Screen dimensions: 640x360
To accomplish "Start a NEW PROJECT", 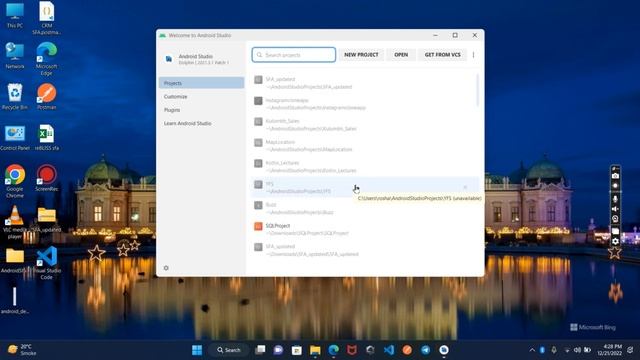I will 361,55.
